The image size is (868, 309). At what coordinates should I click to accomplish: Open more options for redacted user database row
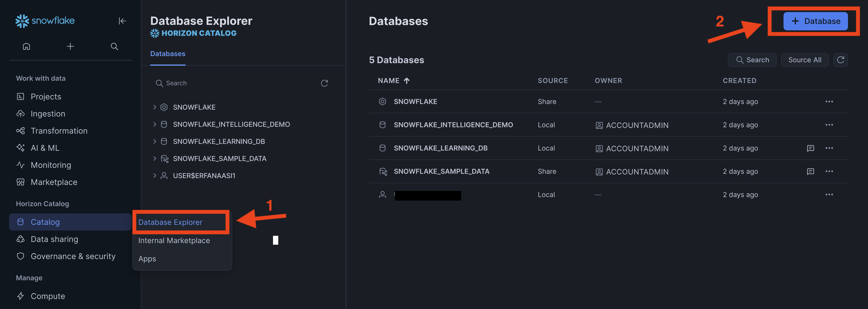click(x=829, y=195)
